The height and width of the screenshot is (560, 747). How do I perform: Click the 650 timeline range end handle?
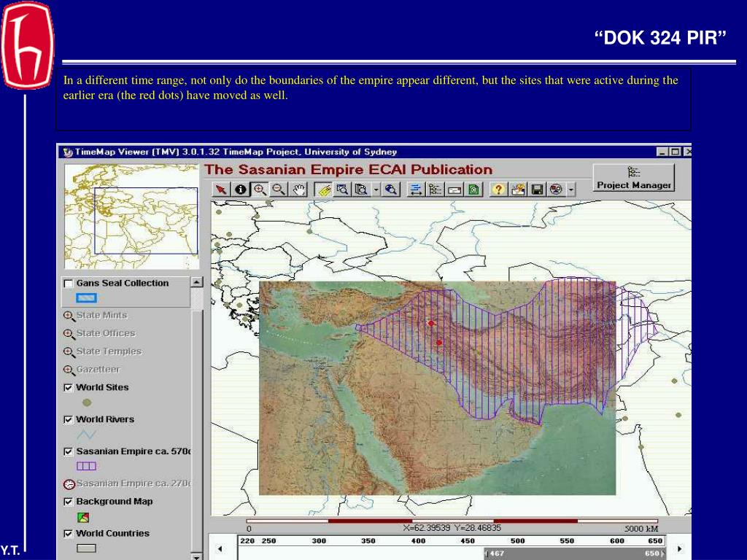(662, 554)
